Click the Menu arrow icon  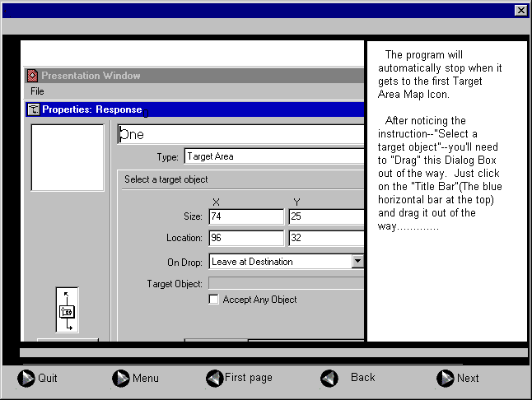coord(121,378)
